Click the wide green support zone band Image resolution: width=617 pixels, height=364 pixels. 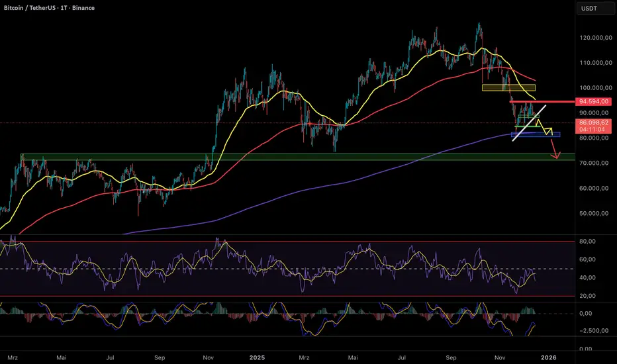pyautogui.click(x=265, y=157)
